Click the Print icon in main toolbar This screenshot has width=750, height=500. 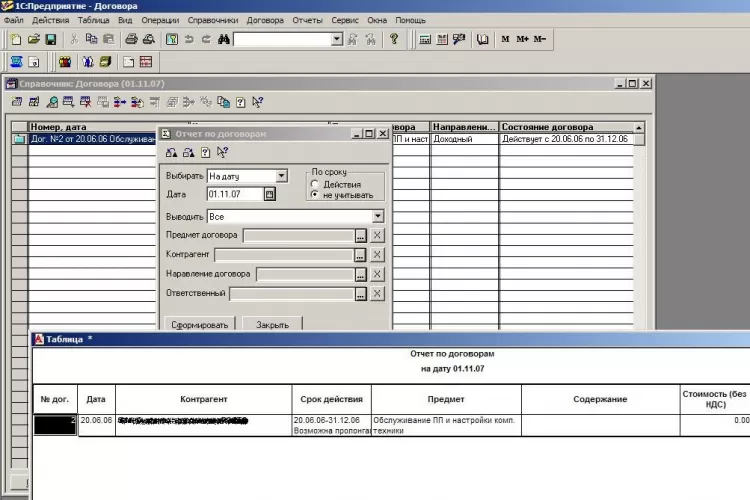pyautogui.click(x=130, y=39)
